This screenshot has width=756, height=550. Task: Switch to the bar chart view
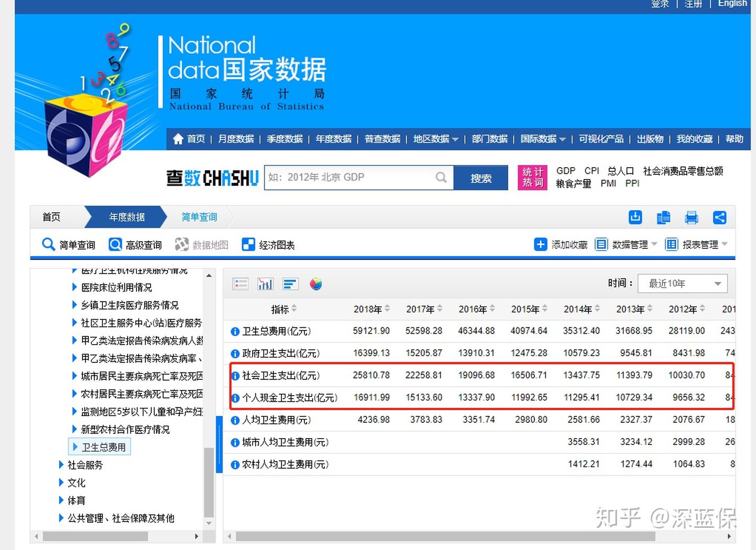[265, 284]
